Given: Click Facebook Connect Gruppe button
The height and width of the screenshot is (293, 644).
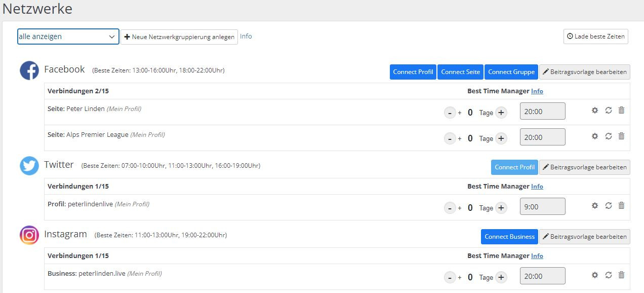Looking at the screenshot, I should point(511,72).
